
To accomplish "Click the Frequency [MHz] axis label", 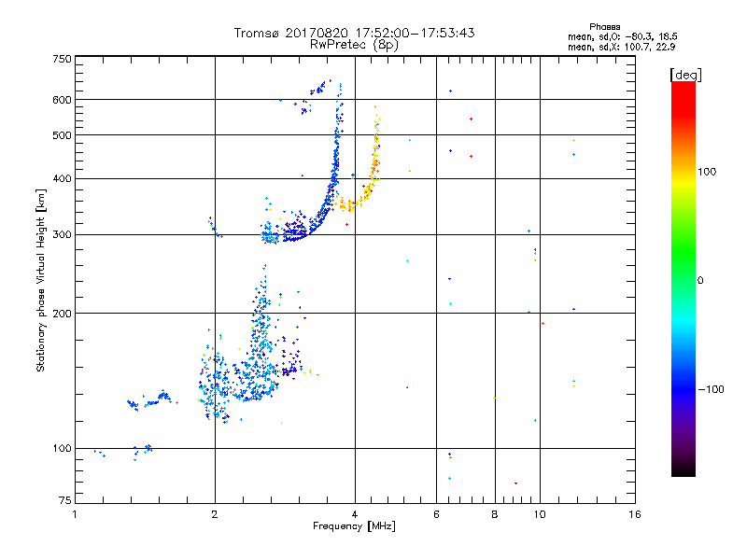I will tap(354, 526).
